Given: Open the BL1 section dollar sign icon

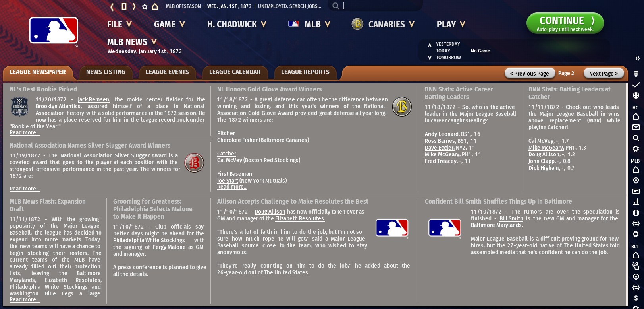Looking at the screenshot, I should (636, 298).
